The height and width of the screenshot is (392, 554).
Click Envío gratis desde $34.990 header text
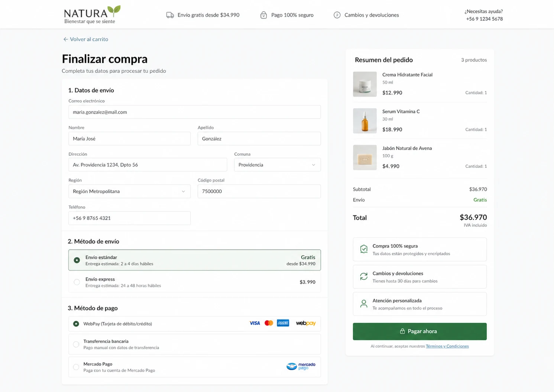pyautogui.click(x=208, y=15)
